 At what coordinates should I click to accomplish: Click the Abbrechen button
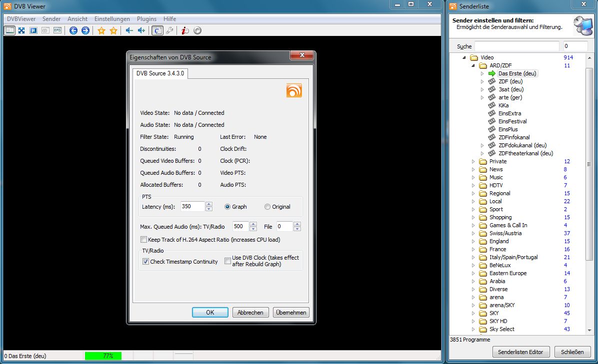(250, 312)
